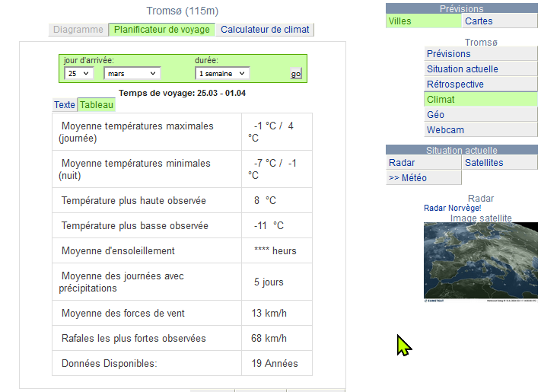Viewport: 541px width, 392px height.
Task: Click the Tromsø (115m) page heading
Action: [x=182, y=11]
